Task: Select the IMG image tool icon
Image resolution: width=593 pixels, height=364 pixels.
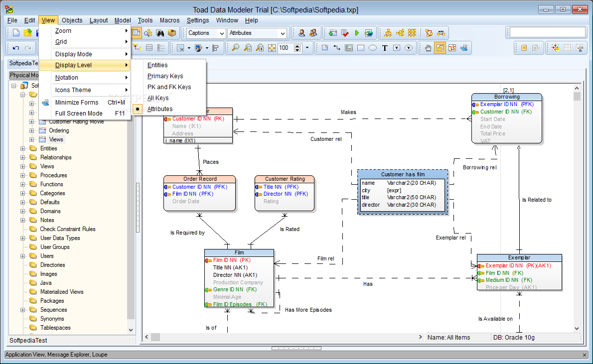Action: tap(349, 48)
